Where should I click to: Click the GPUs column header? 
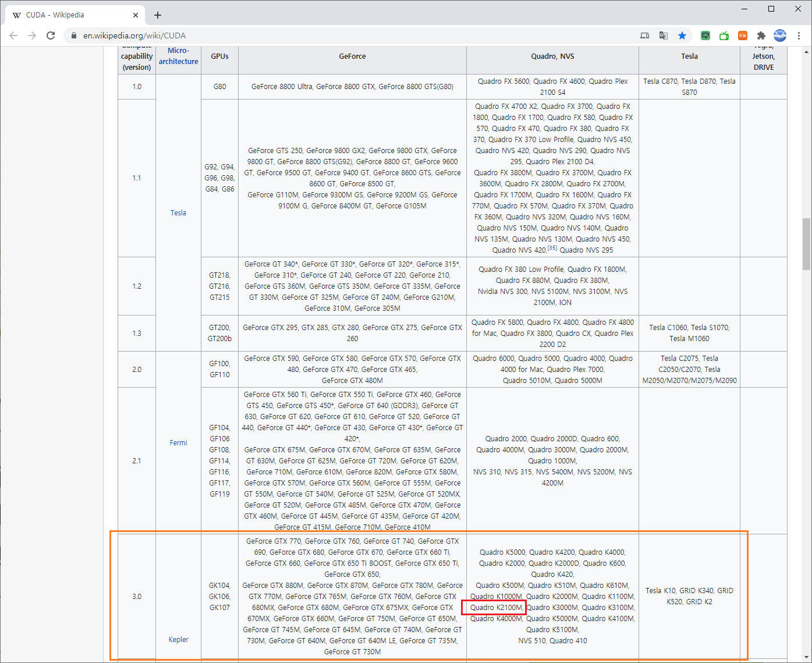219,56
